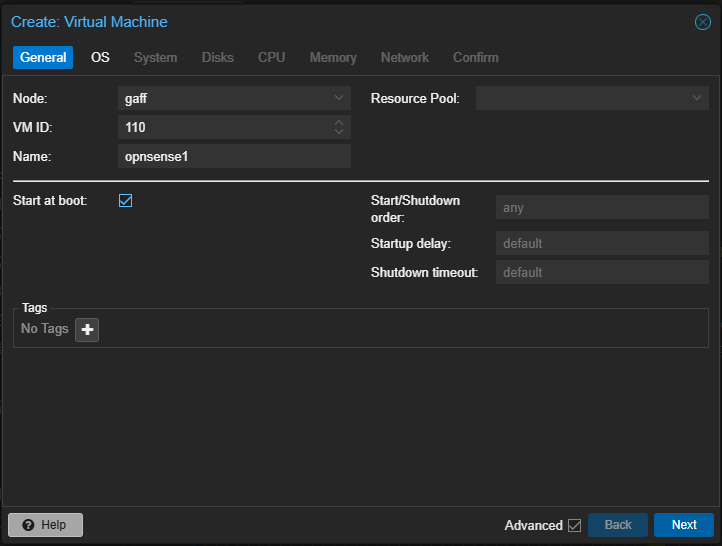Click the Back button
The image size is (722, 546).
pos(618,525)
